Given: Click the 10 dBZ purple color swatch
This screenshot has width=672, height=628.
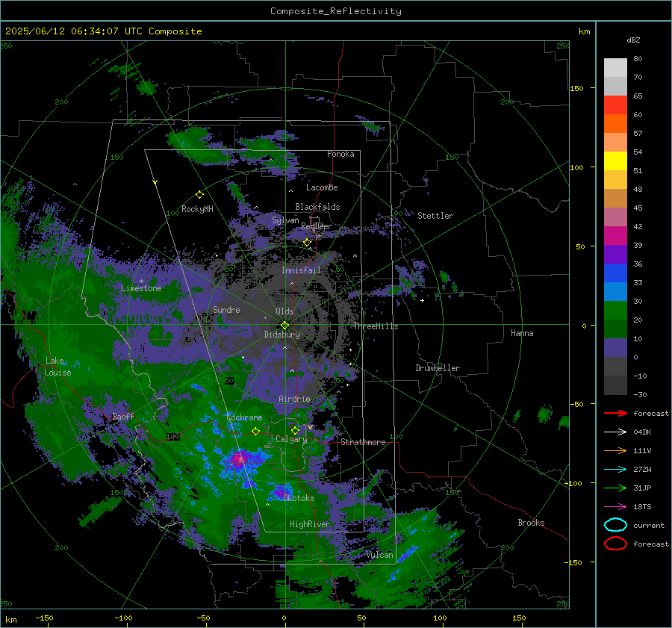Looking at the screenshot, I should tap(615, 347).
